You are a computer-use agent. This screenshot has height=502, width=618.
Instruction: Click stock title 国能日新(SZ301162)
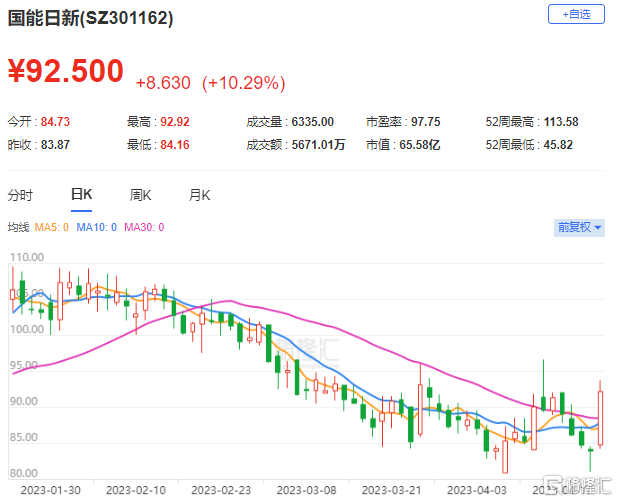pos(90,18)
